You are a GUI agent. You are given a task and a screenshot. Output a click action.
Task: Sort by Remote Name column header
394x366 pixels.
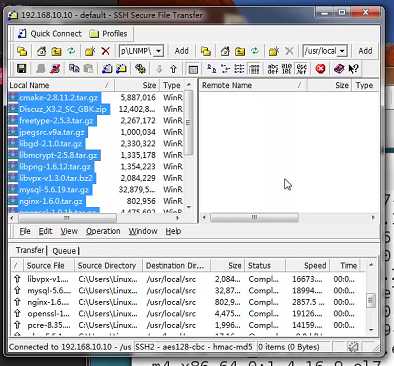point(253,85)
